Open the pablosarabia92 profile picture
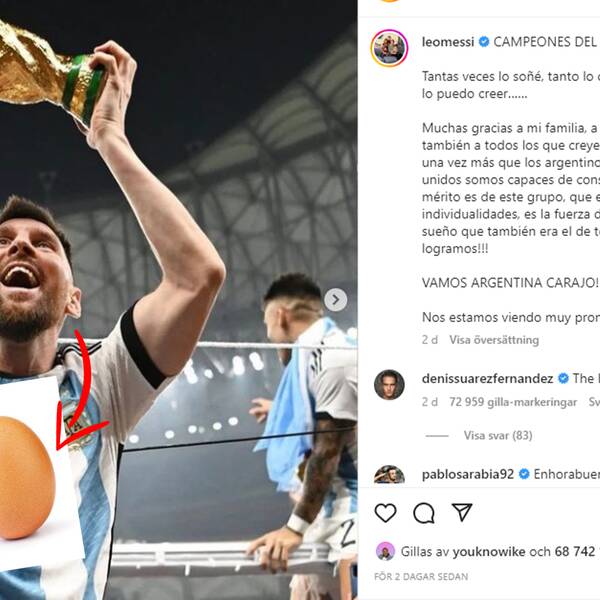Screen dimensions: 600x600 tap(389, 474)
